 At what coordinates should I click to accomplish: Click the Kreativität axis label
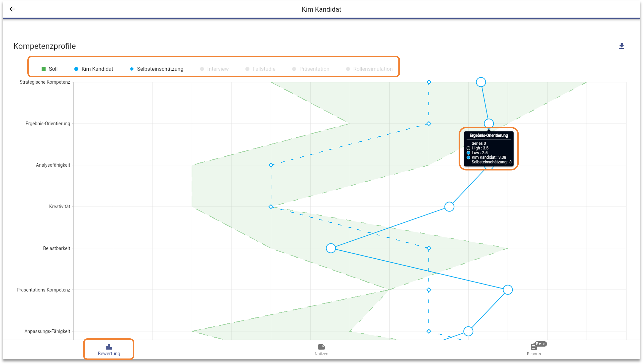click(60, 207)
